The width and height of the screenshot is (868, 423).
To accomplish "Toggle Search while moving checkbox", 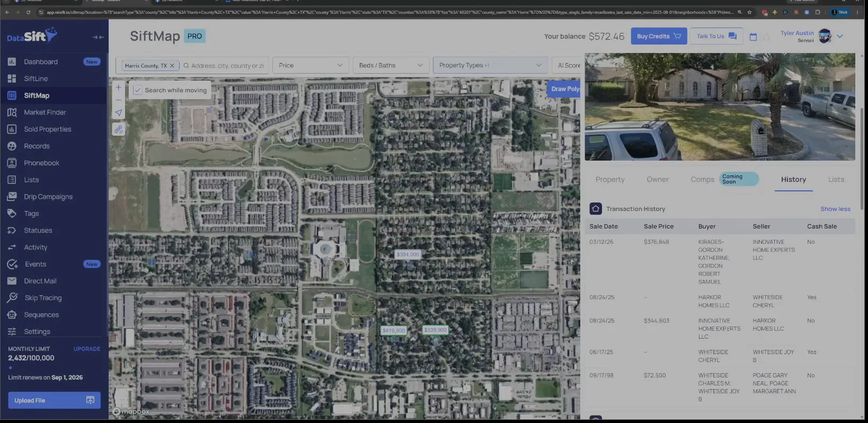I will (138, 90).
